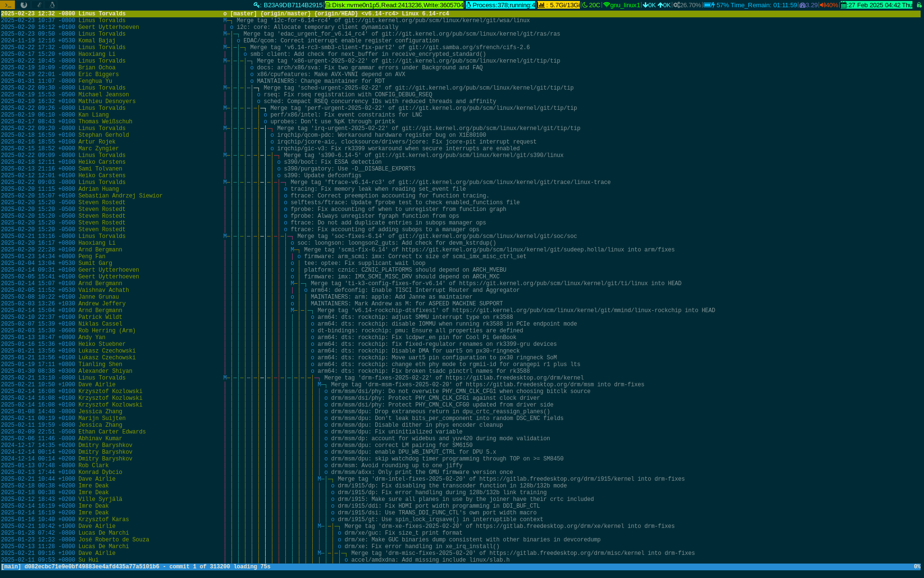
Task: Click the CPU gears icon
Action: [676, 5]
